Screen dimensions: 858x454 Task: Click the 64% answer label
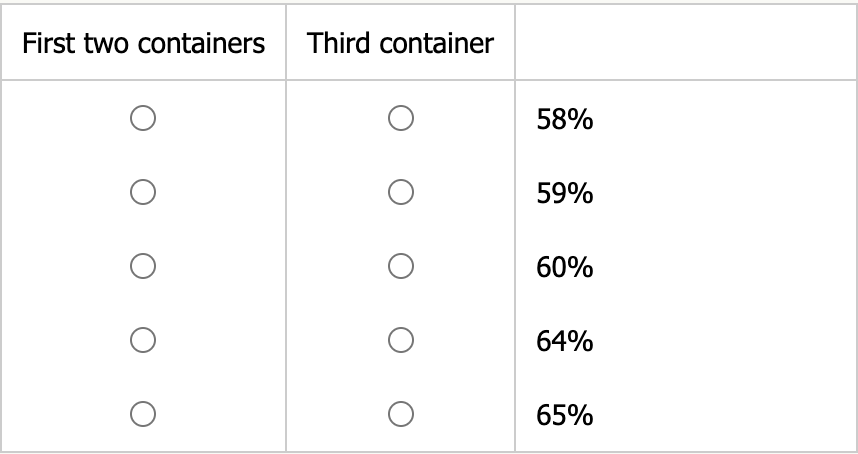point(565,341)
